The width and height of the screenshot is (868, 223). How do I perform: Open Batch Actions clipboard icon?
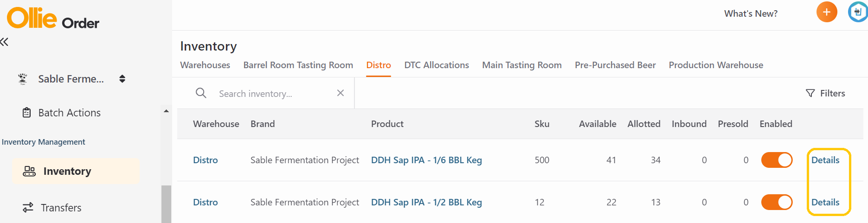[x=27, y=113]
